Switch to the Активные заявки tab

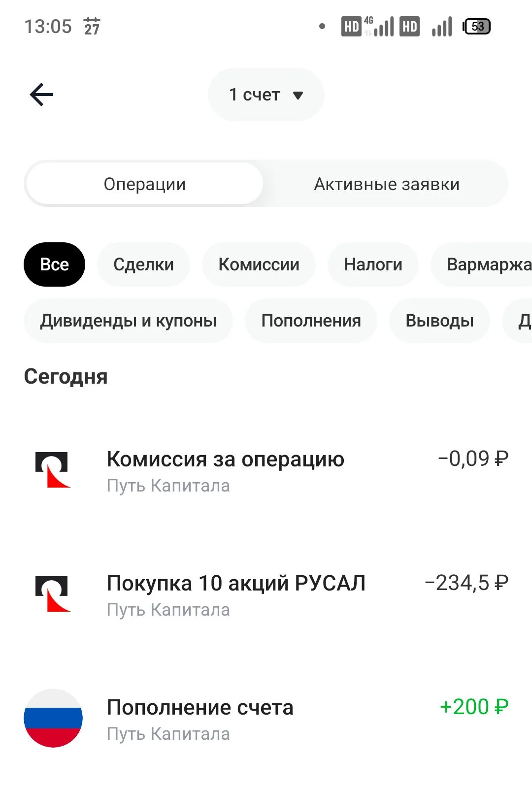[387, 184]
